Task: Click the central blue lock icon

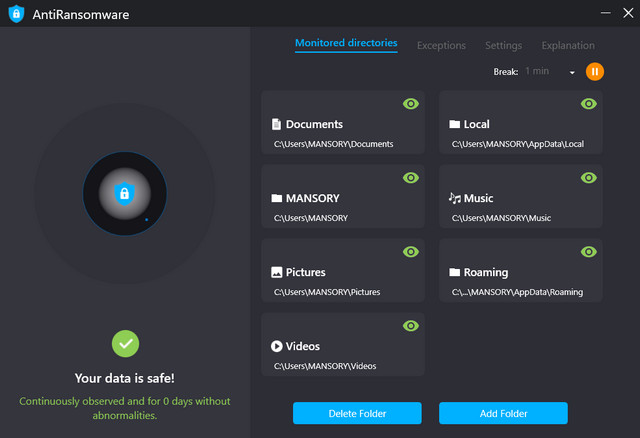Action: click(x=124, y=194)
